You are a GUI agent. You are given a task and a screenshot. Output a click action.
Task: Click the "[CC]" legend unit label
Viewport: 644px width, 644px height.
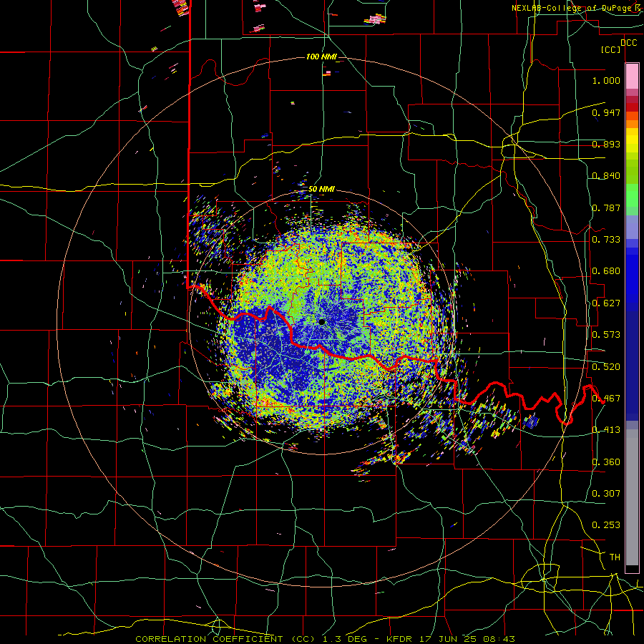[x=611, y=50]
